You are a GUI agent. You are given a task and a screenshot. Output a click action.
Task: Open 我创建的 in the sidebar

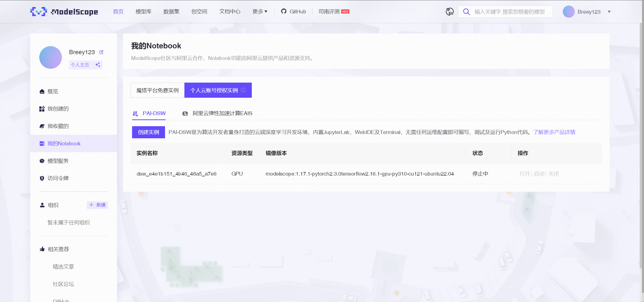73,109
